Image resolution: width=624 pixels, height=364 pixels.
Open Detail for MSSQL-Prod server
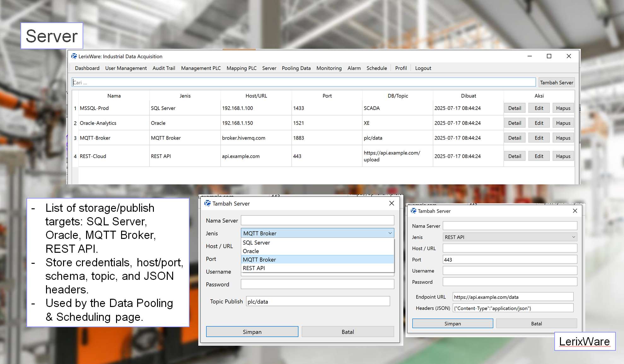point(515,108)
